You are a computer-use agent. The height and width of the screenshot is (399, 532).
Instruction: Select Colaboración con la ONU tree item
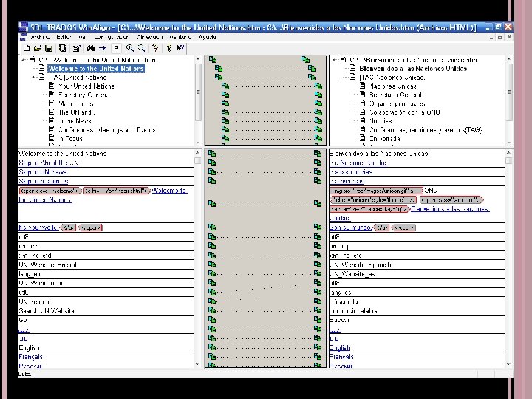point(404,112)
